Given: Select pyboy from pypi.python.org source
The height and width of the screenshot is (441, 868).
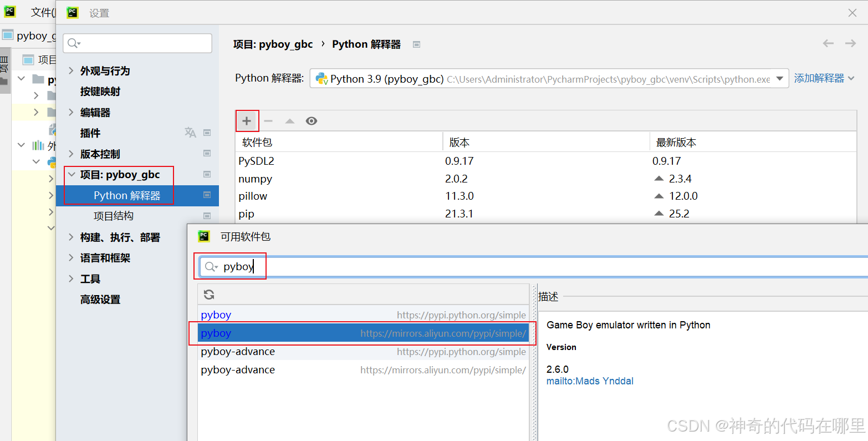Looking at the screenshot, I should point(363,315).
